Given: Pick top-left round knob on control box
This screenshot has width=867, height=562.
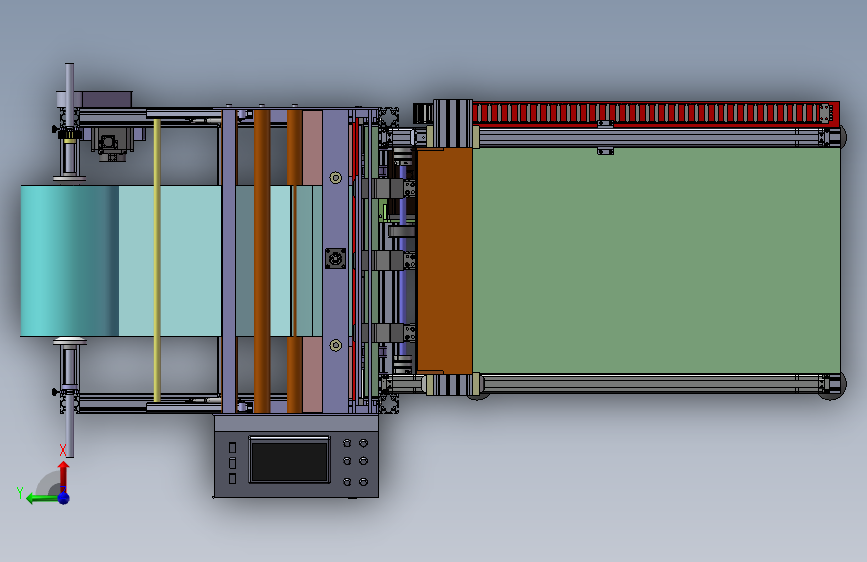Looking at the screenshot, I should (347, 443).
